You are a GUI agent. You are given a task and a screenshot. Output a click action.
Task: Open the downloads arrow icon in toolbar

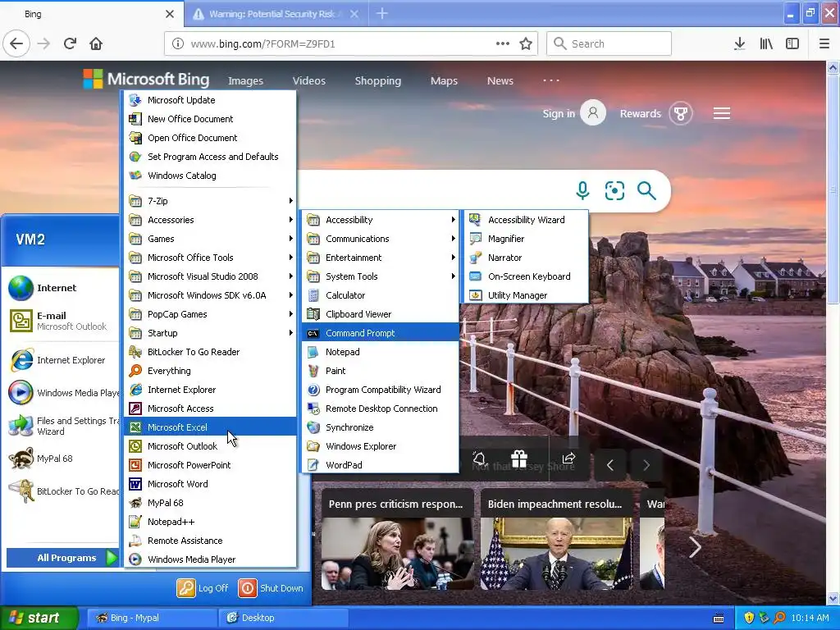(739, 43)
